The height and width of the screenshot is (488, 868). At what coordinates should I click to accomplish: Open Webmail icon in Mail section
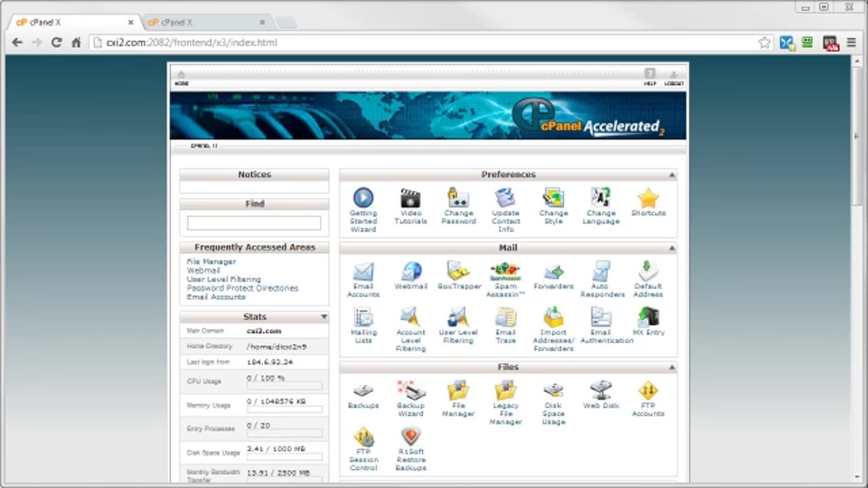tap(411, 272)
